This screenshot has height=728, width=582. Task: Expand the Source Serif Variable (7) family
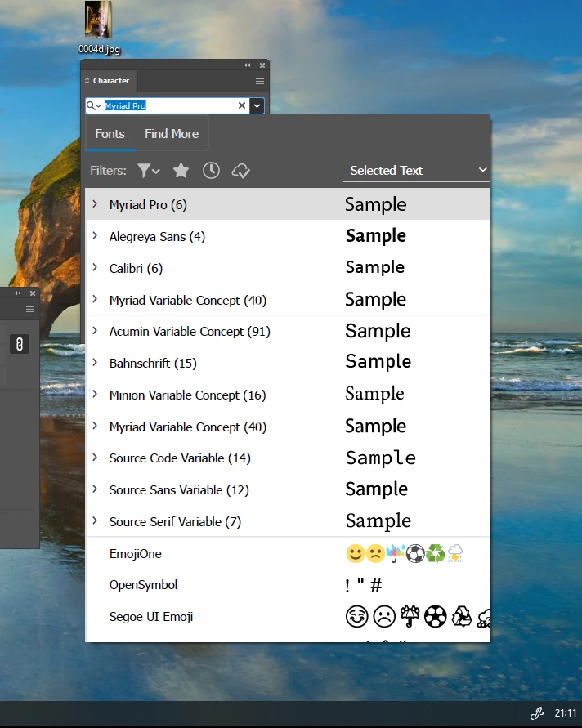click(95, 521)
